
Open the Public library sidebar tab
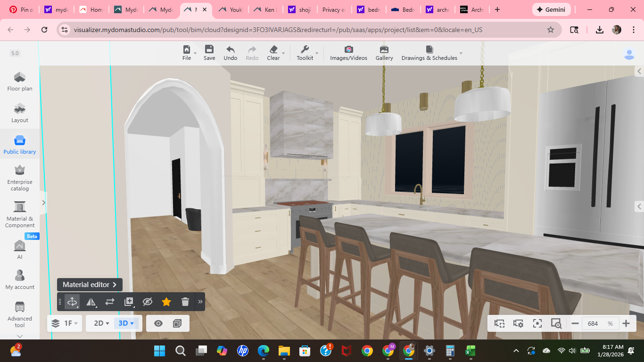(x=20, y=145)
